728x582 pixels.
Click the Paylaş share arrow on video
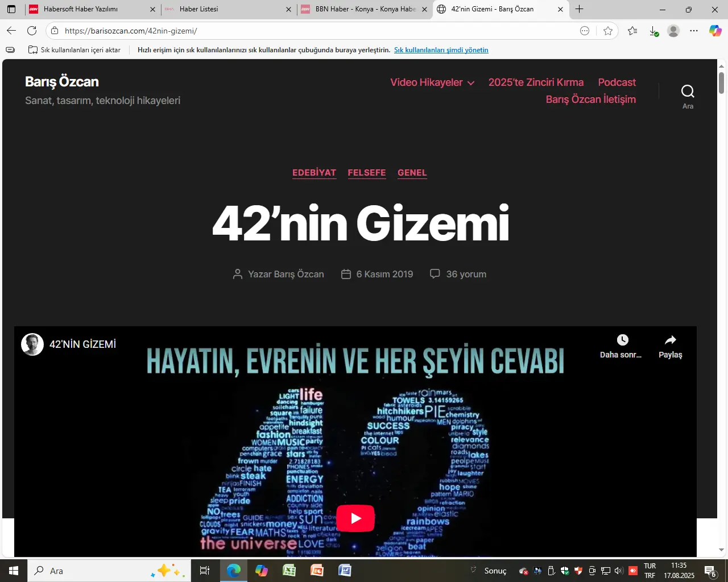(x=671, y=340)
